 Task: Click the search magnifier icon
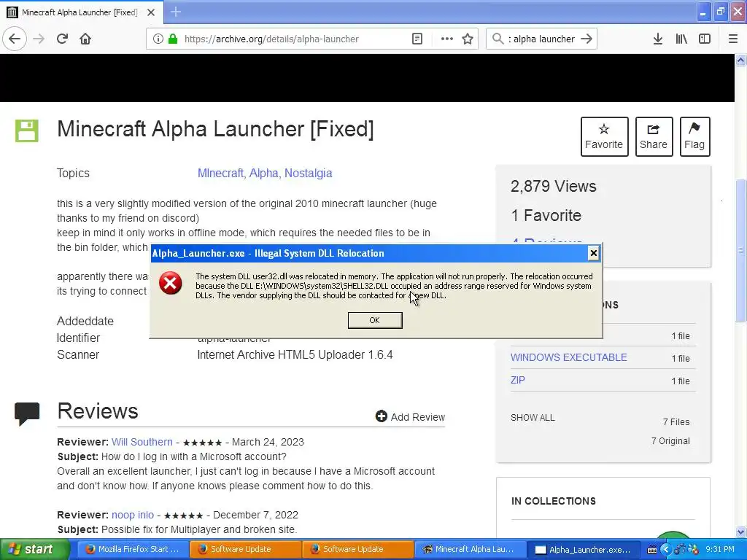click(498, 39)
